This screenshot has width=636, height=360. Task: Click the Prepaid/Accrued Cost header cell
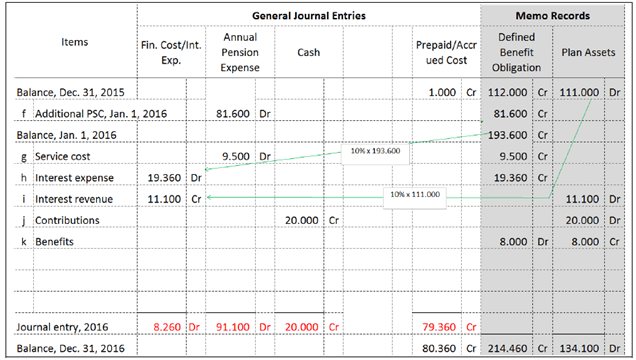[x=446, y=53]
